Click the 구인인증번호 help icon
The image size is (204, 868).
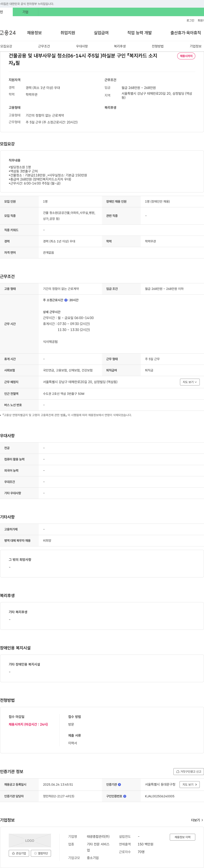[x=125, y=796]
